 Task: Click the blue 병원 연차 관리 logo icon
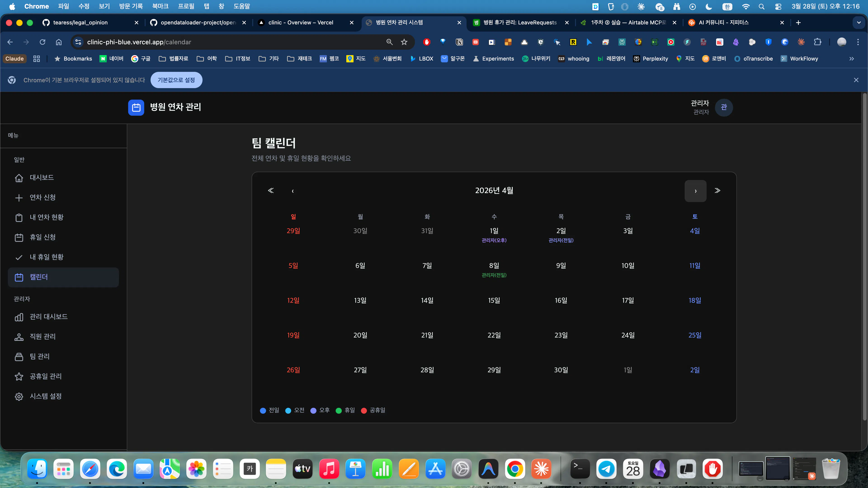pyautogui.click(x=136, y=108)
